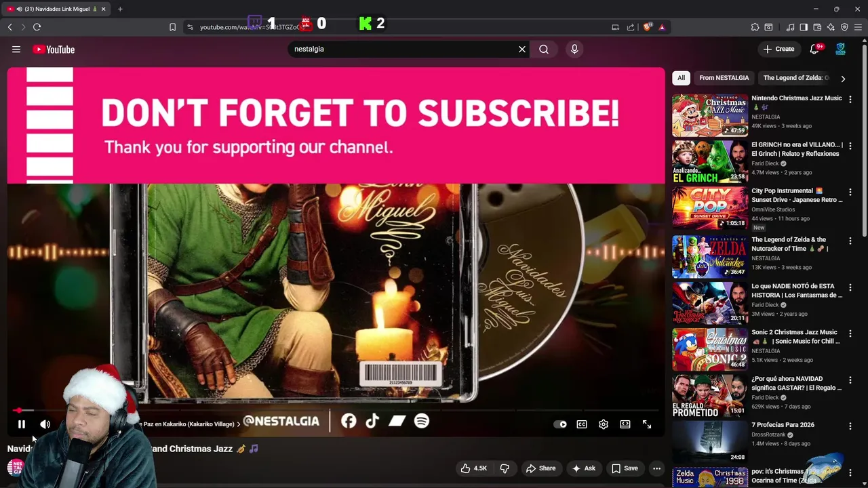Select the 'Navidades Link Miguel' browser tab
This screenshot has height=488, width=868.
click(56, 9)
